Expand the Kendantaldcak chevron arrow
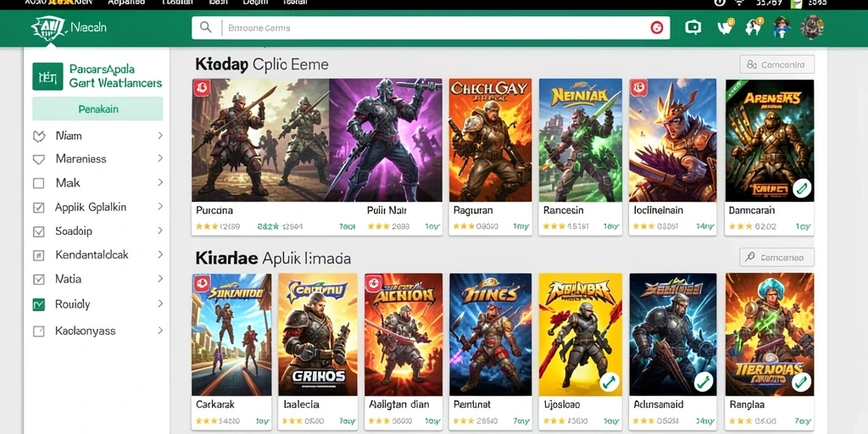The image size is (868, 434). (x=160, y=254)
